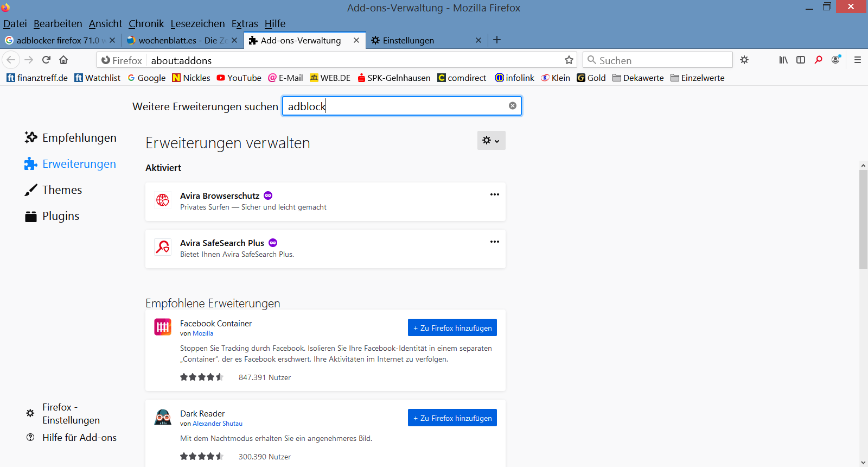The width and height of the screenshot is (868, 467).
Task: Open the comdirect bookmark
Action: (462, 78)
